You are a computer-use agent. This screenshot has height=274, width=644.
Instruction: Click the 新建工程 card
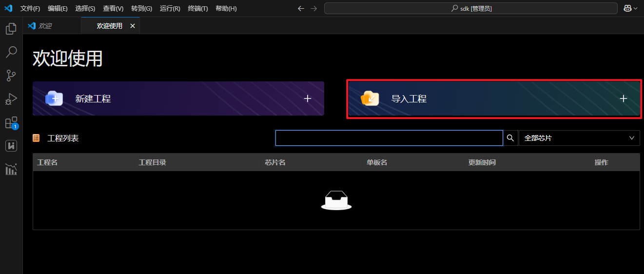coord(178,98)
